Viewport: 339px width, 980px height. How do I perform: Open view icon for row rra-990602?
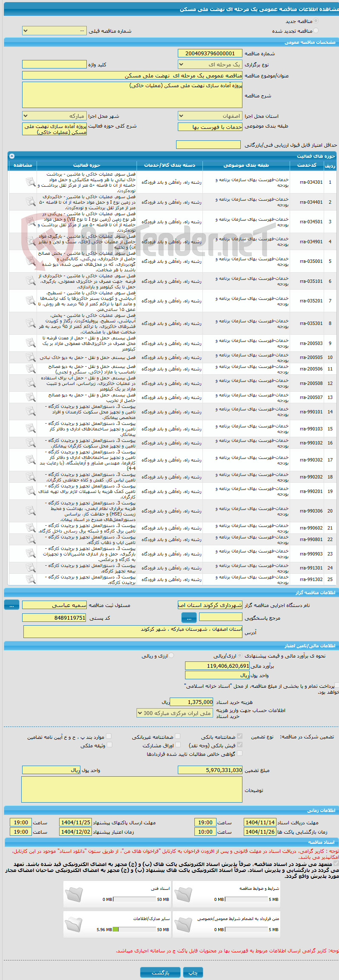point(30,528)
